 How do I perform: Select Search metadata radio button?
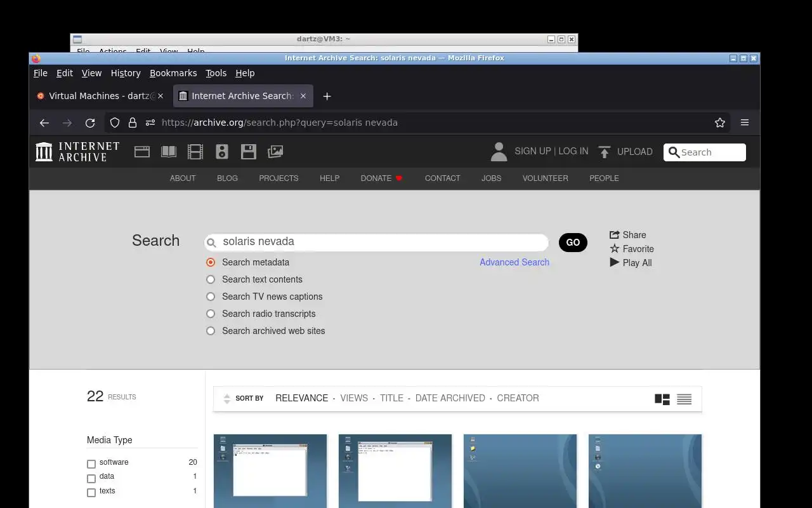(x=211, y=262)
